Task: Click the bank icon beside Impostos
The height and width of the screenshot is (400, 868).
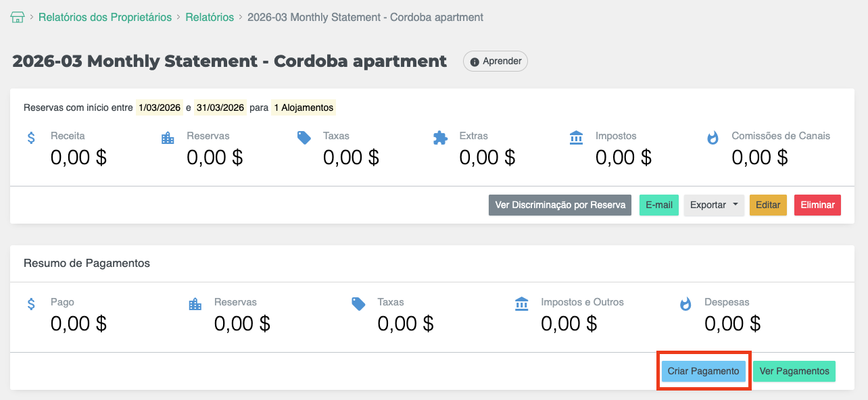Action: tap(577, 138)
